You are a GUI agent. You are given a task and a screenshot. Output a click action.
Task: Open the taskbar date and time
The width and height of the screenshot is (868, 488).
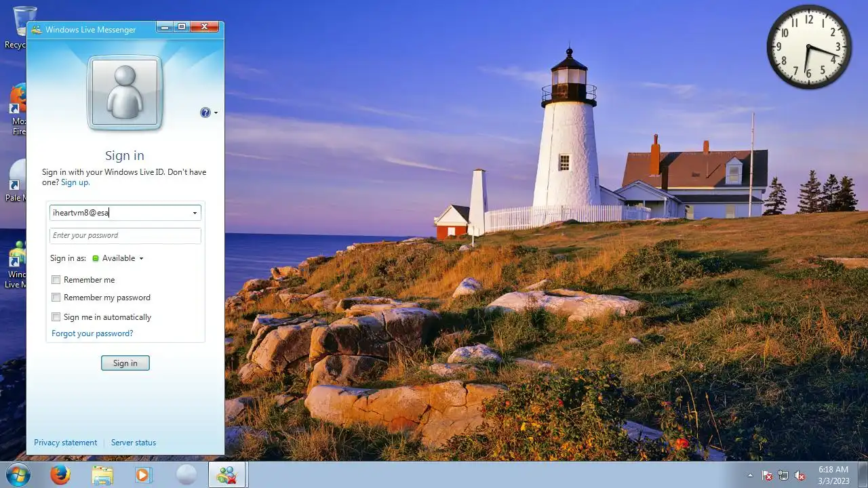(833, 475)
